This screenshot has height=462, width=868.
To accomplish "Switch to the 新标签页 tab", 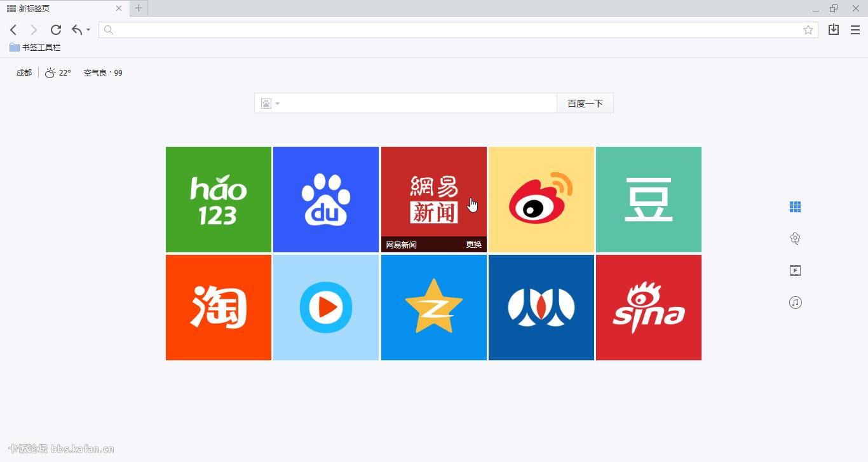I will pyautogui.click(x=65, y=8).
